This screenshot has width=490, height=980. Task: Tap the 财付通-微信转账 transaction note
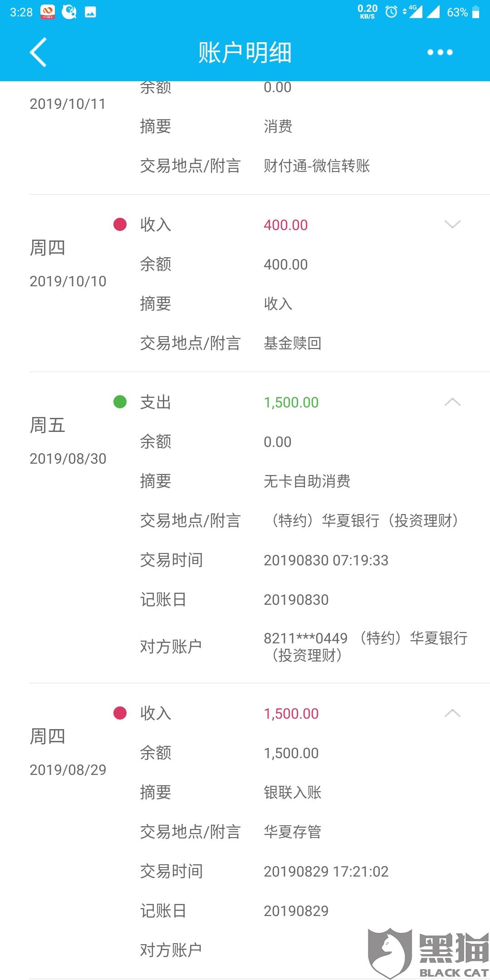point(317,166)
